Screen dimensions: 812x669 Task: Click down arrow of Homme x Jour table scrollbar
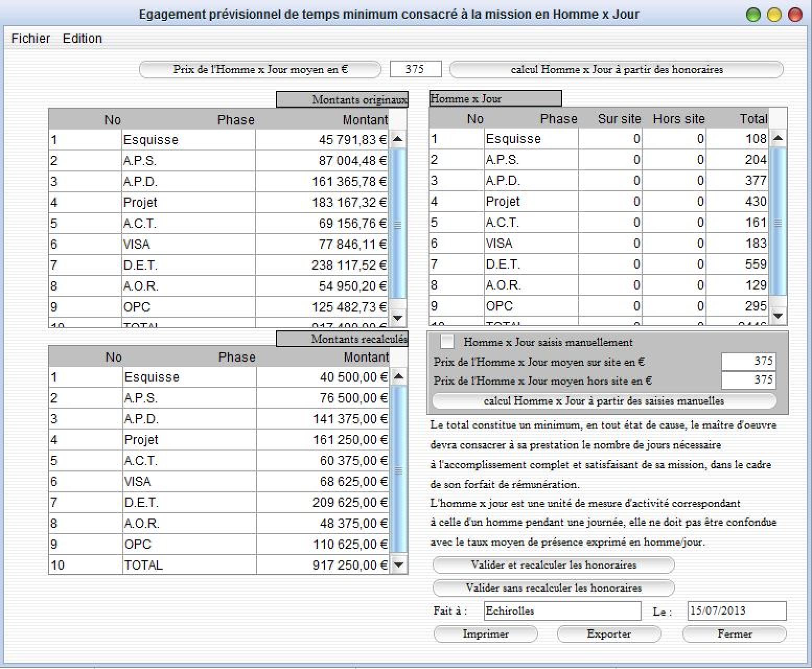tap(778, 316)
